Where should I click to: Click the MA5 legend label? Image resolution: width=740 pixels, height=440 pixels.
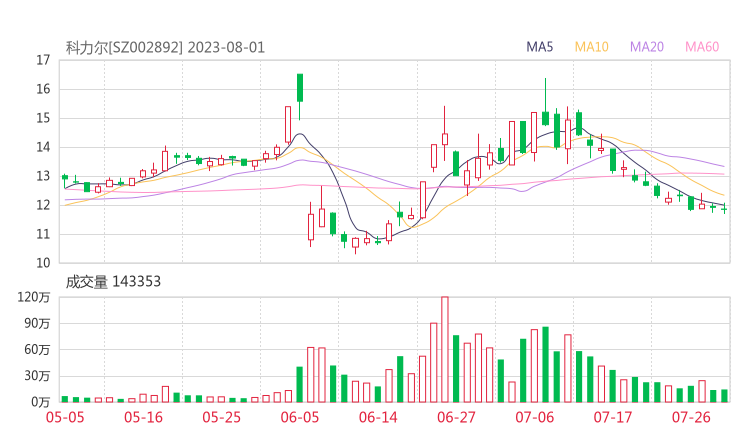[x=539, y=47]
